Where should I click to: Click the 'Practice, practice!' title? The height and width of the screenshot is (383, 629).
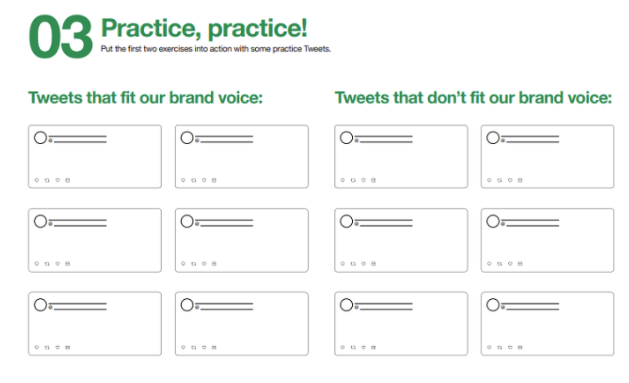pyautogui.click(x=204, y=28)
